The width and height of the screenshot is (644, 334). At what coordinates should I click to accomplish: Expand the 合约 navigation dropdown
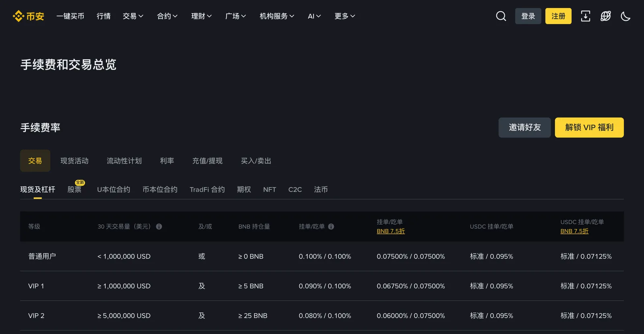pyautogui.click(x=167, y=16)
